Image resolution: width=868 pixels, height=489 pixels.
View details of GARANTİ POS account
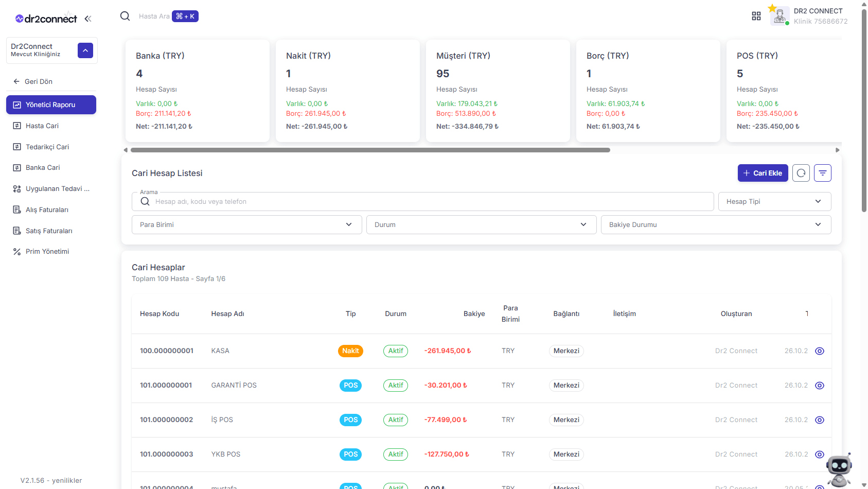820,386
